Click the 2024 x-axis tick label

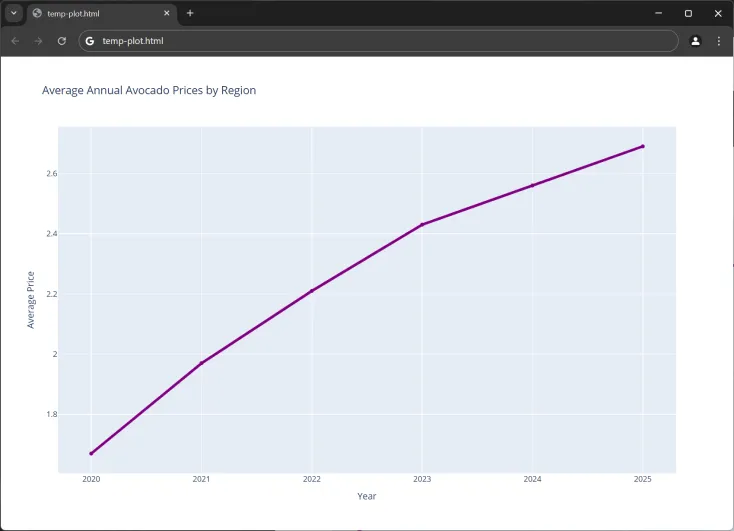coord(532,479)
